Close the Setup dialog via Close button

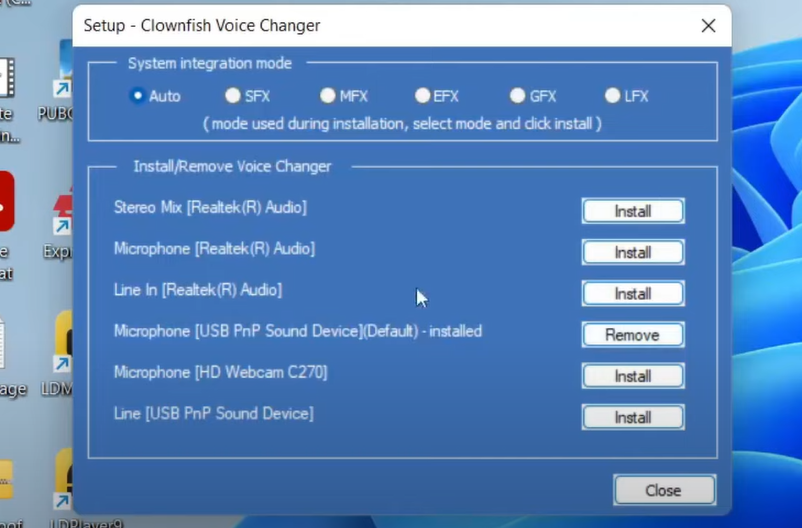click(x=664, y=490)
